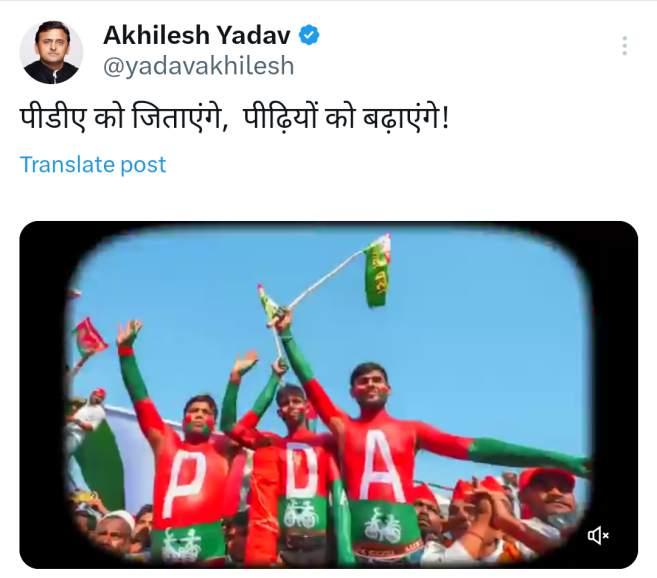Viewport: 657px width, 578px height.
Task: Click the blue verified badge
Action: click(x=309, y=35)
